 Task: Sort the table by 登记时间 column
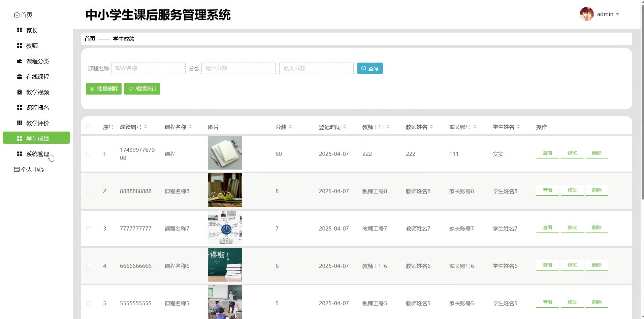coord(345,127)
